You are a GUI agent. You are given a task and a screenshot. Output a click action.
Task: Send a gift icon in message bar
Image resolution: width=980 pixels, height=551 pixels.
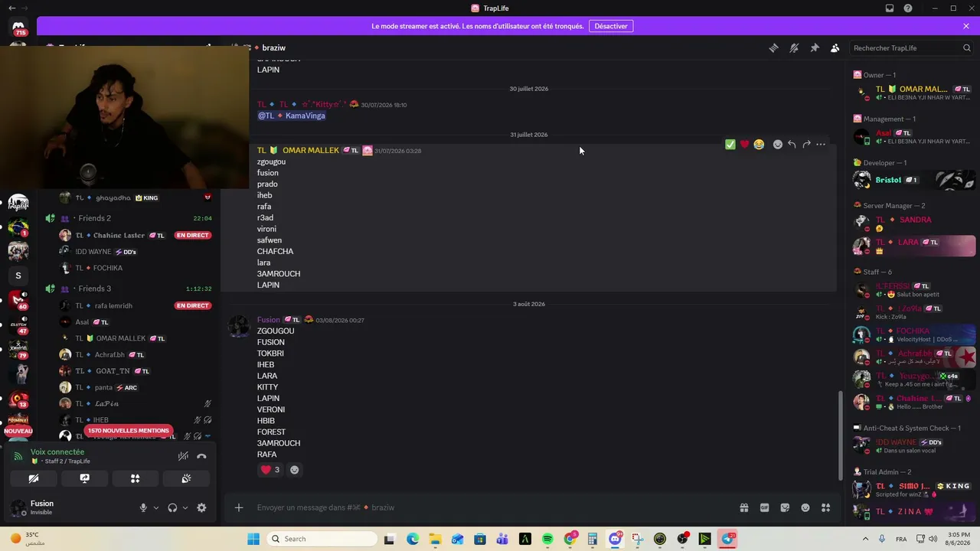click(743, 507)
